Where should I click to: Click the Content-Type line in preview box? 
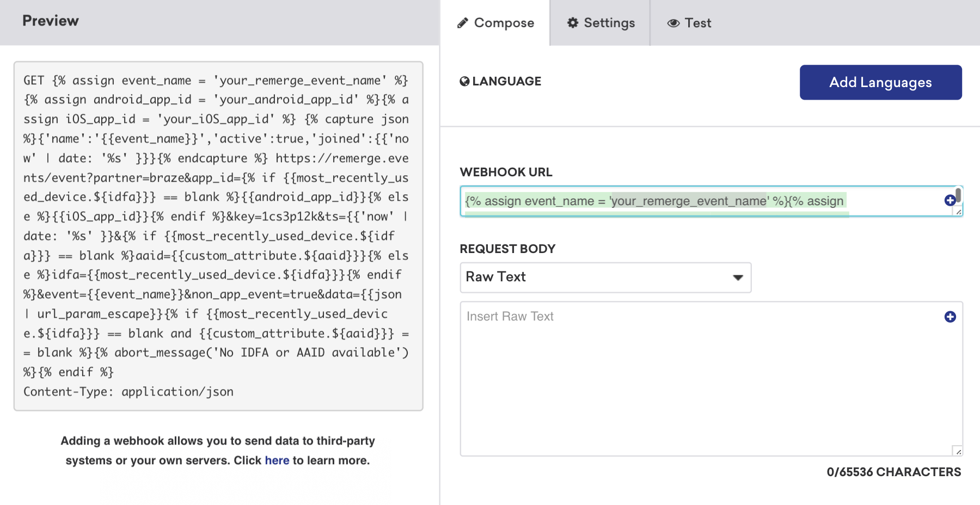(128, 392)
